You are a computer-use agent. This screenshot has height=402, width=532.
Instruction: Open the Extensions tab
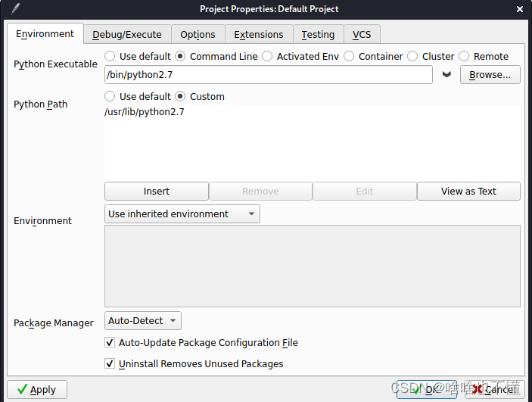(x=259, y=34)
